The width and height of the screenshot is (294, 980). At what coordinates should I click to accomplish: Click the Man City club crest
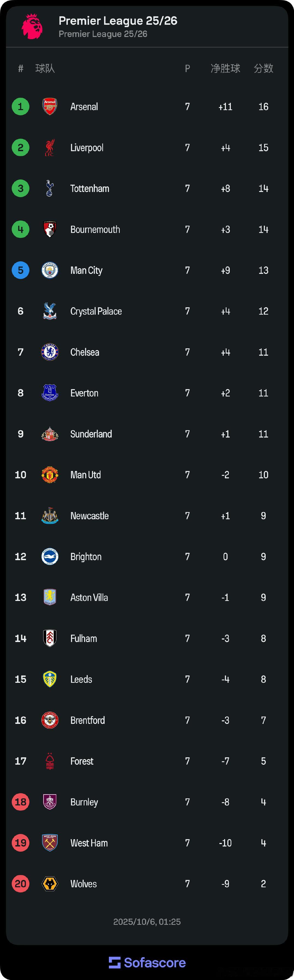pyautogui.click(x=50, y=271)
